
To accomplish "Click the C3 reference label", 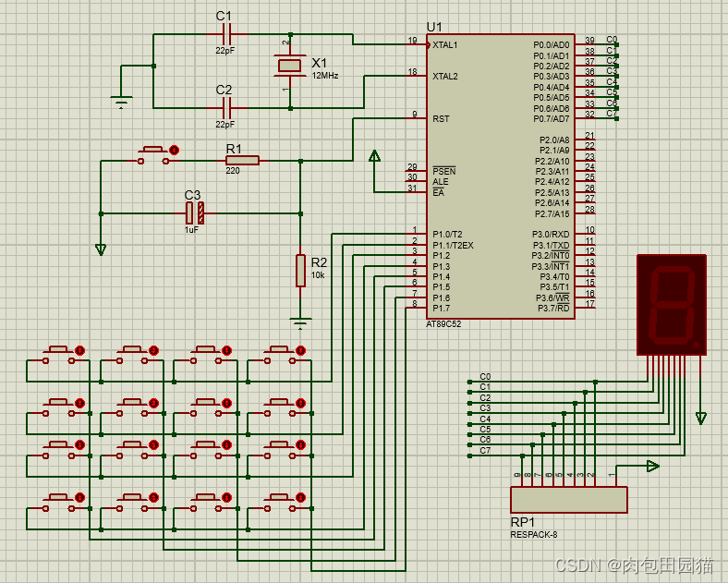I will tap(192, 195).
